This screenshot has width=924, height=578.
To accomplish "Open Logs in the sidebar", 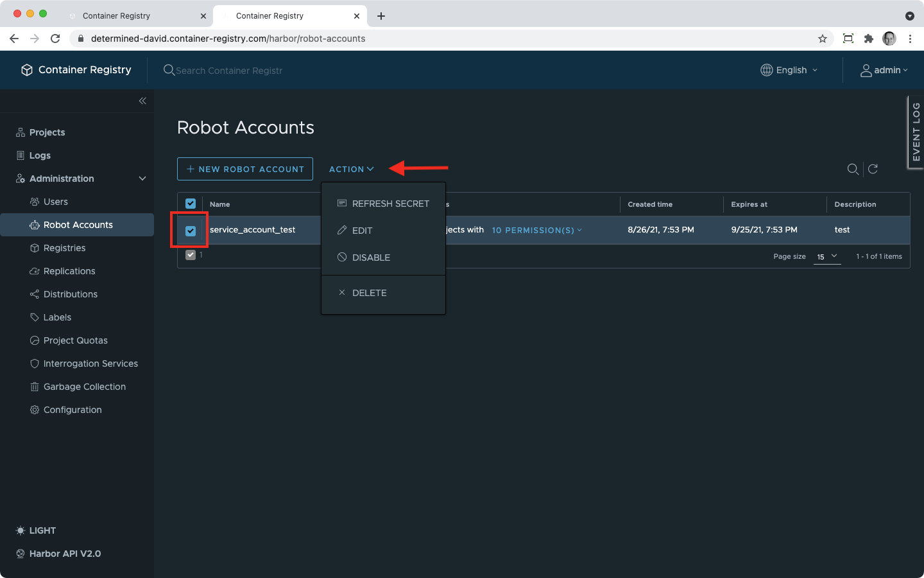I will [40, 155].
